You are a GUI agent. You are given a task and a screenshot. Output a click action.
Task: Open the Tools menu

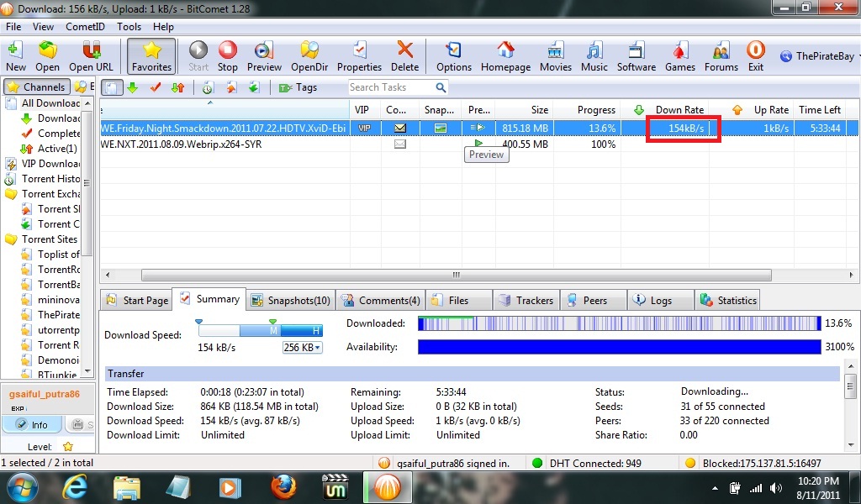click(129, 26)
